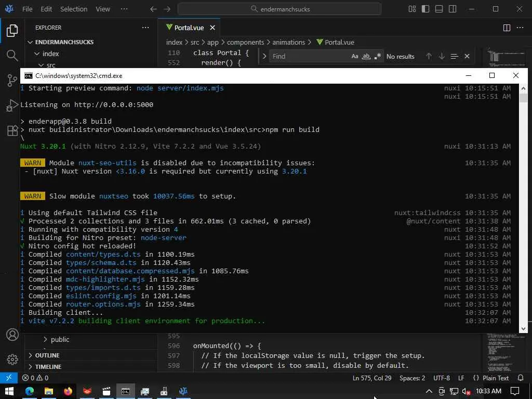Close the Portal.vue tab
The width and height of the screenshot is (532, 399).
pos(212,28)
